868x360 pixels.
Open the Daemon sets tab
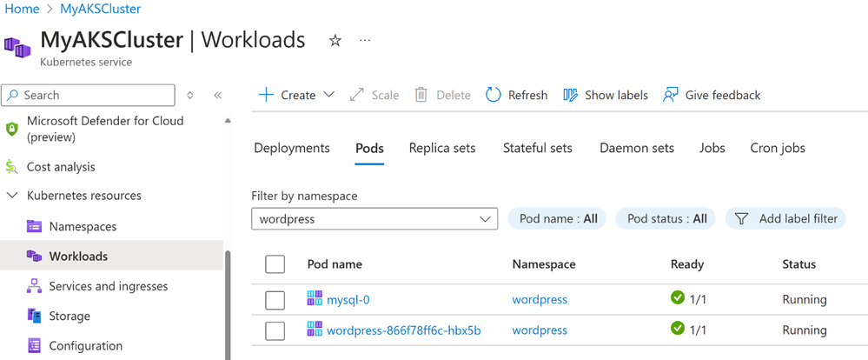click(x=637, y=148)
